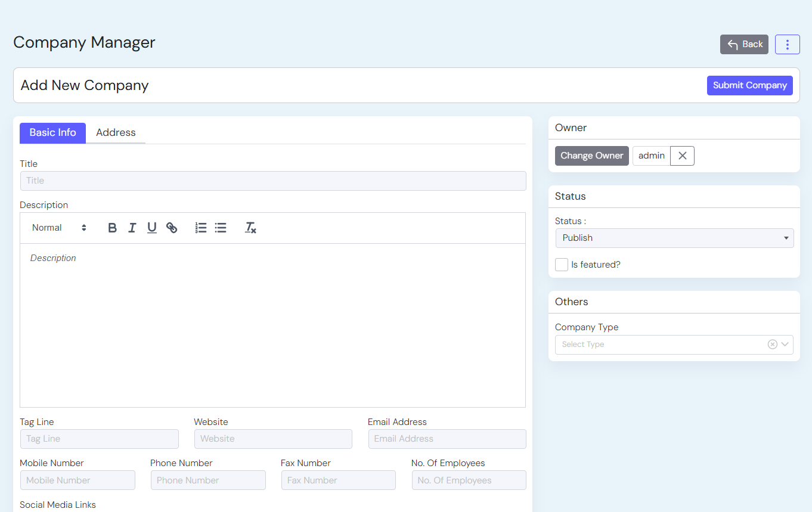Open the three-dot more options menu
812x512 pixels.
coord(787,44)
